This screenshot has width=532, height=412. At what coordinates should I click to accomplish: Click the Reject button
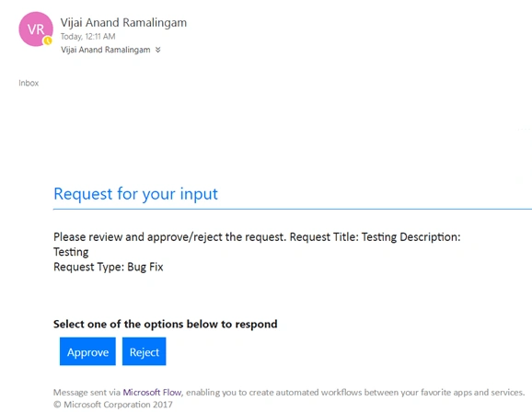click(145, 351)
